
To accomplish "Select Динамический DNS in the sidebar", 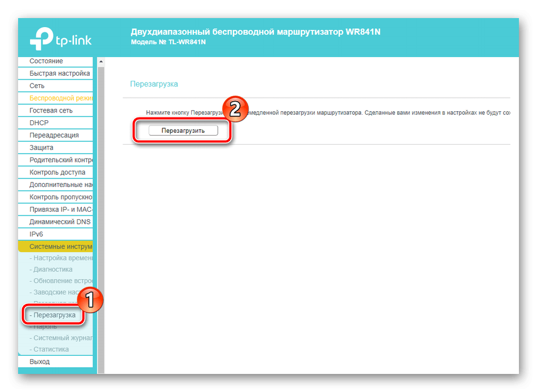I will pos(59,221).
